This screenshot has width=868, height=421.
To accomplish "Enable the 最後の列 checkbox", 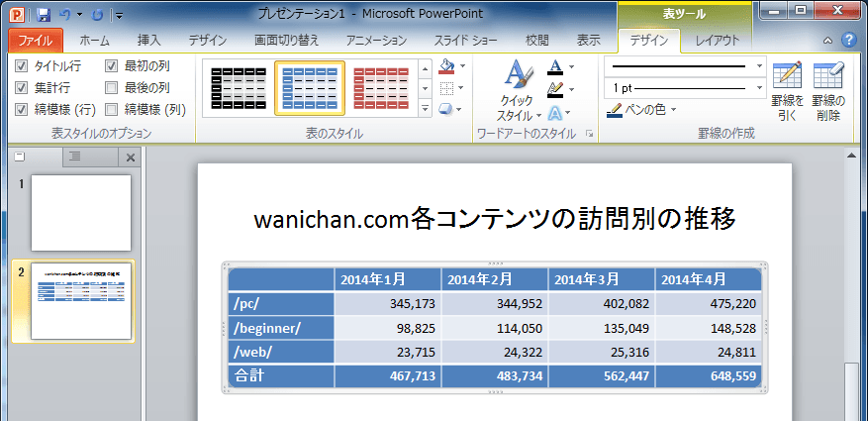I will 112,88.
